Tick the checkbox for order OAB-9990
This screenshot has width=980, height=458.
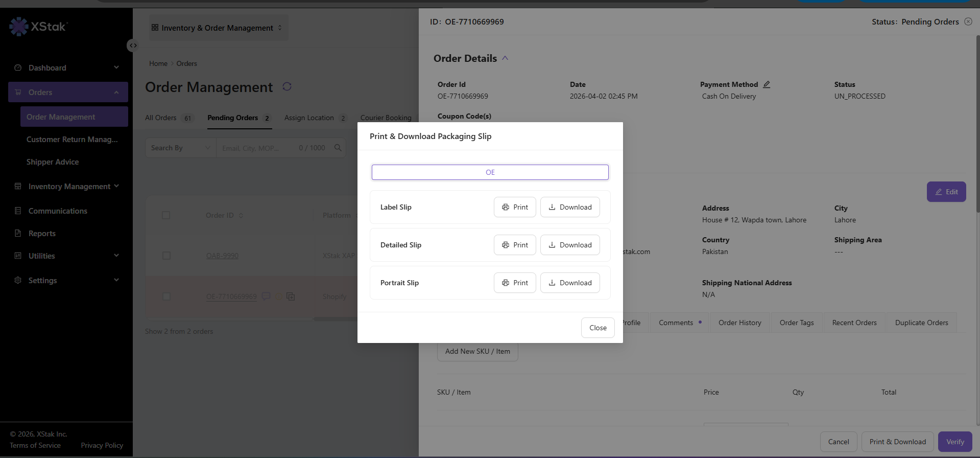pyautogui.click(x=166, y=256)
